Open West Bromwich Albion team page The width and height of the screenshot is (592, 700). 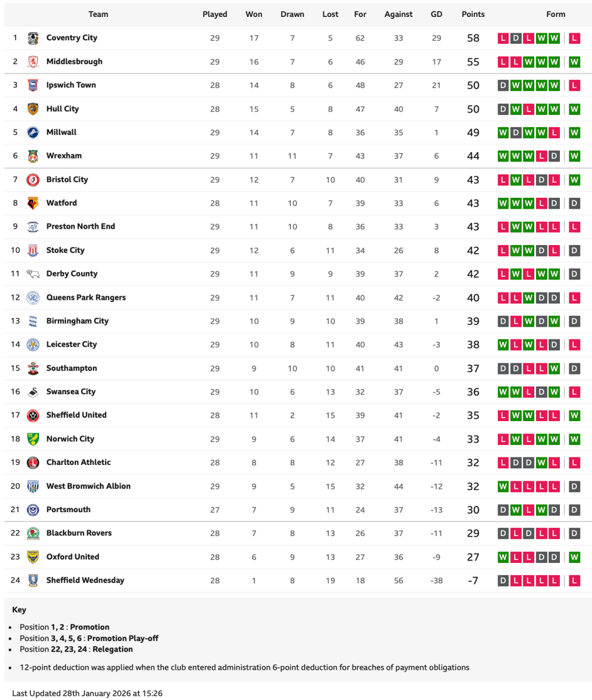(88, 486)
